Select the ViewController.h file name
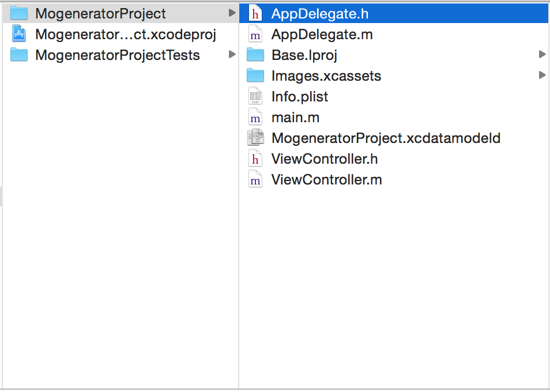The width and height of the screenshot is (550, 392). pos(325,159)
